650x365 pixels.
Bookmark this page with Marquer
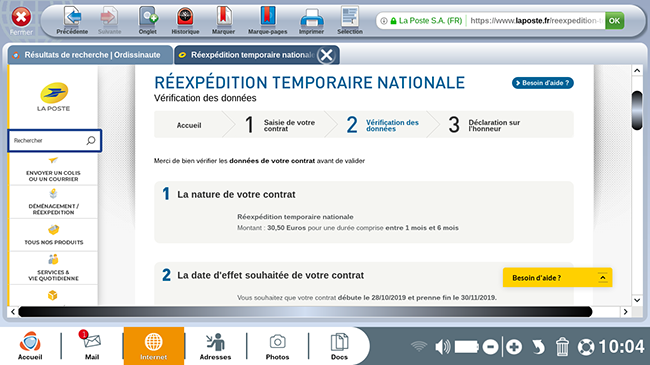click(223, 21)
